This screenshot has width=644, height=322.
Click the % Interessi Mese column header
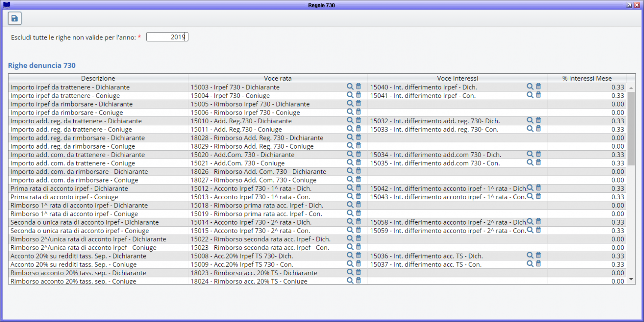pos(587,79)
